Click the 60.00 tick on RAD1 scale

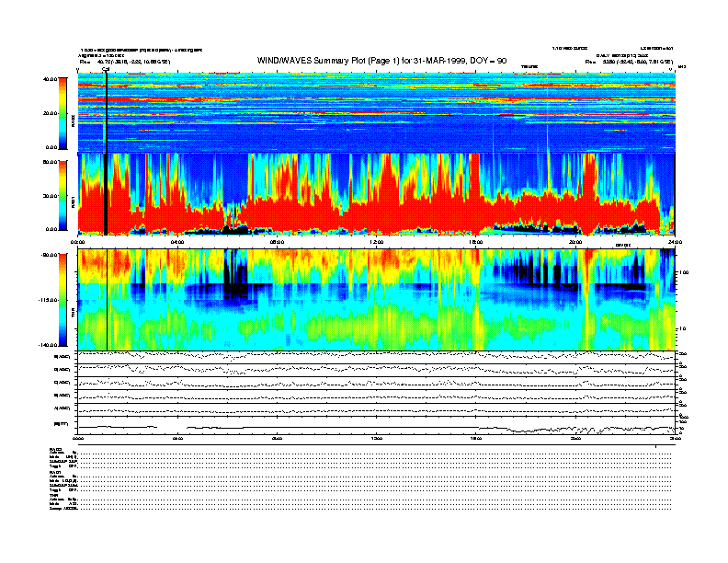pyautogui.click(x=50, y=162)
